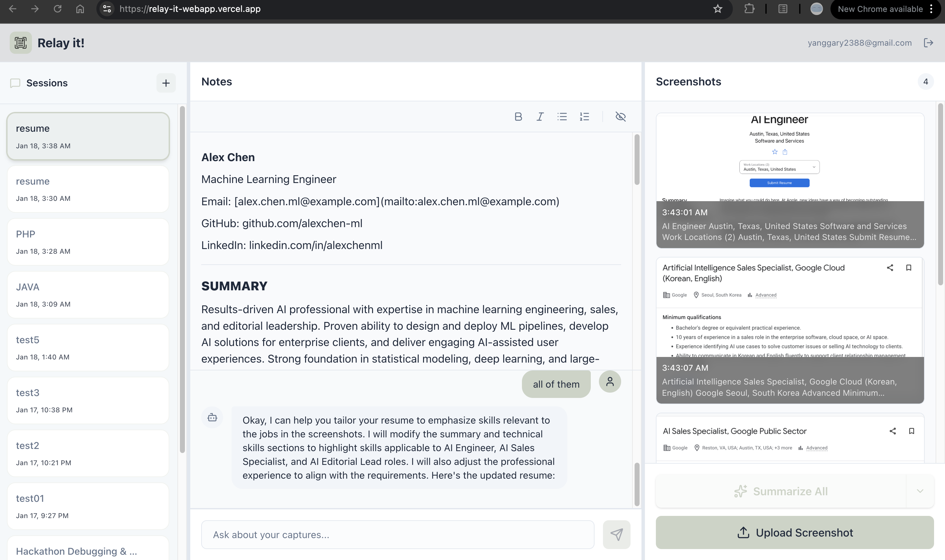Image resolution: width=945 pixels, height=560 pixels.
Task: Open the resume session from 3:30 AM
Action: pos(88,189)
